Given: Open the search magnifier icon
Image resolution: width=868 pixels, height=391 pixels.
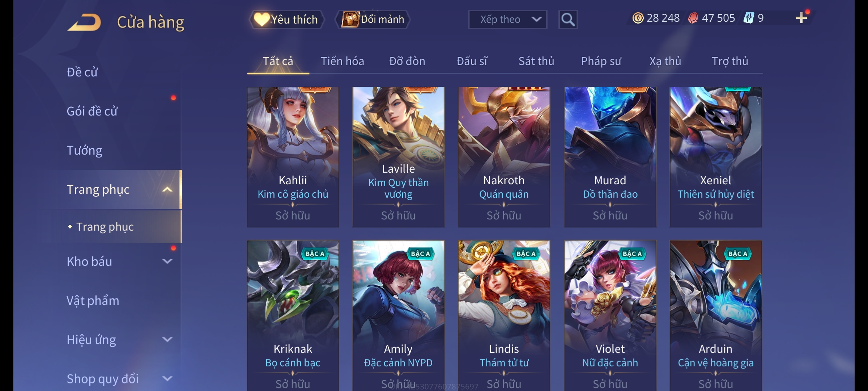Looking at the screenshot, I should pos(568,20).
